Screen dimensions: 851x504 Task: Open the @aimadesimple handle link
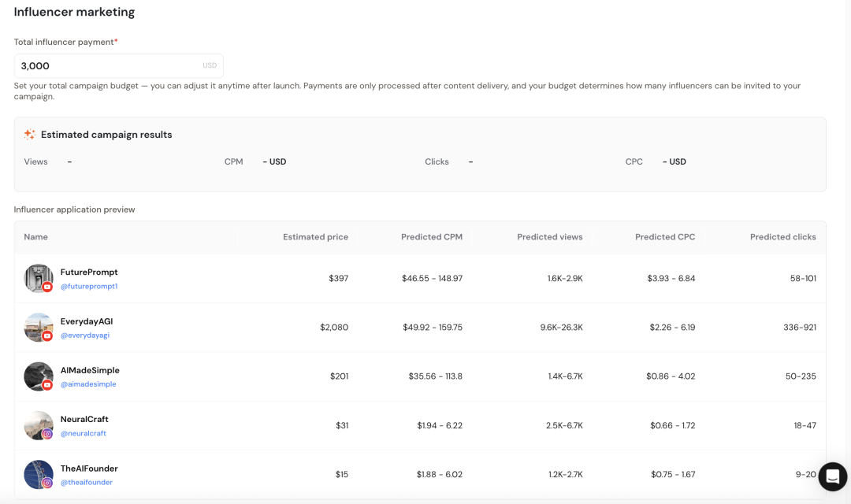coord(88,384)
